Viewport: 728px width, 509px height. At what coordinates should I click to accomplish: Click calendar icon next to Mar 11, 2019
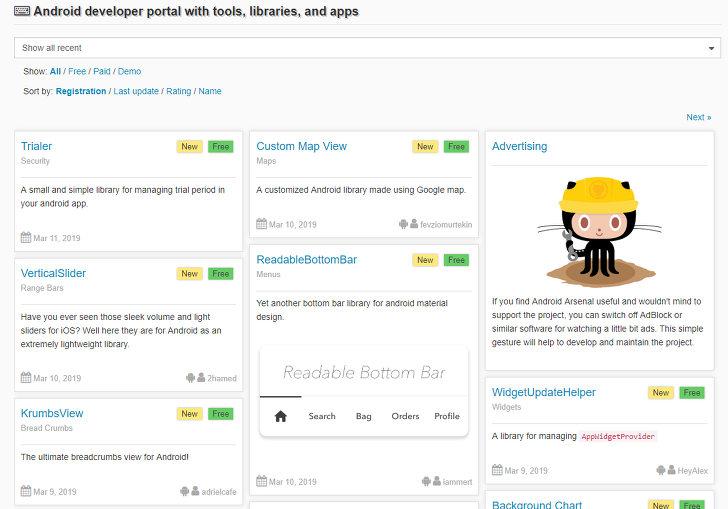26,238
